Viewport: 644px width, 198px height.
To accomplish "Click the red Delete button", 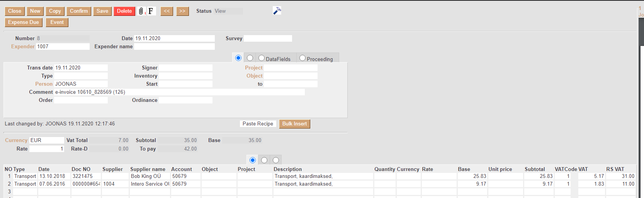I will pos(124,11).
